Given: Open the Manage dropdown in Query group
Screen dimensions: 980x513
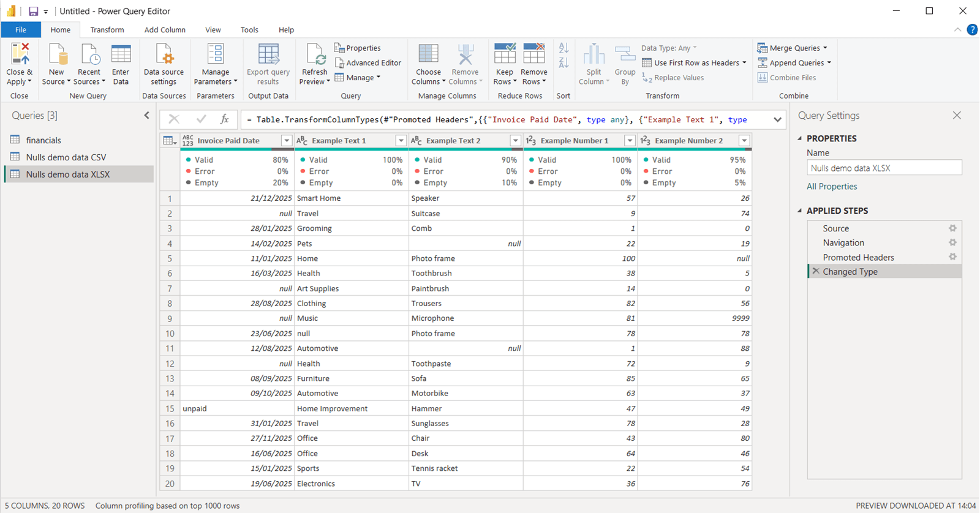Looking at the screenshot, I should [x=358, y=78].
